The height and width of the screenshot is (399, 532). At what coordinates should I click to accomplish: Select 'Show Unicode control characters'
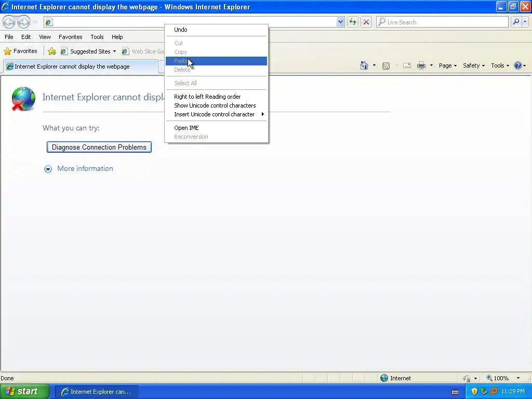pyautogui.click(x=217, y=105)
